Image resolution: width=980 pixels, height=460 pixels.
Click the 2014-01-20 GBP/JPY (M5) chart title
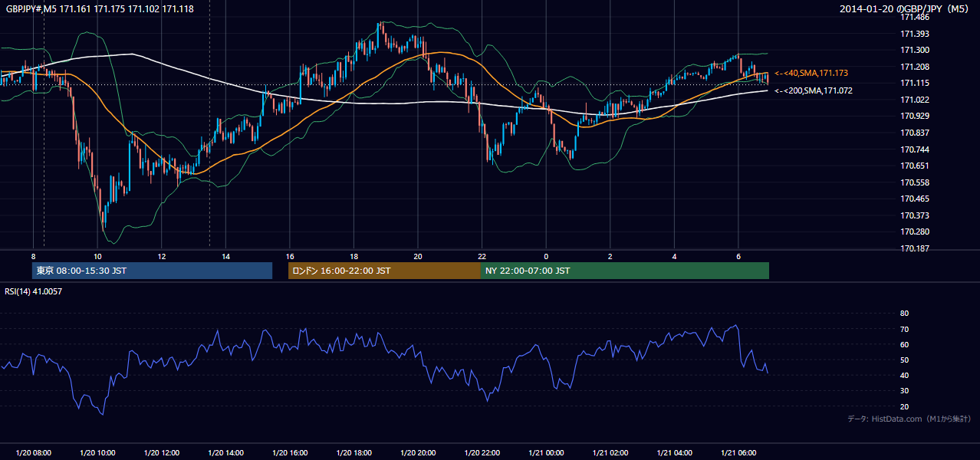(x=905, y=8)
